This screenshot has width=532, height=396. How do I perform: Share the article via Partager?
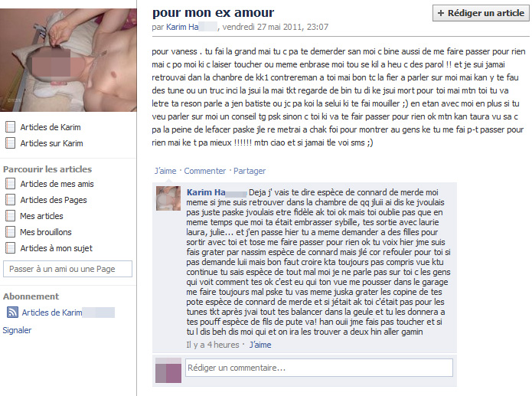point(250,171)
